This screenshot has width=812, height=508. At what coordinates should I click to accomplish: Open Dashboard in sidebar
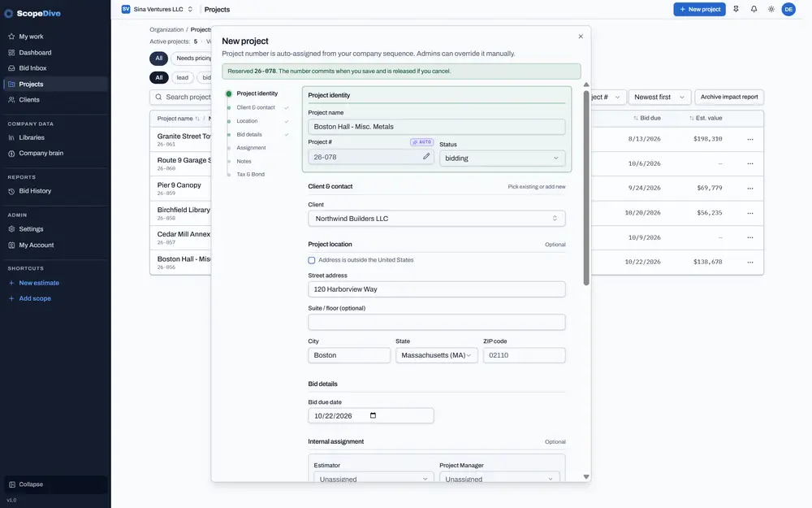[x=55, y=52]
